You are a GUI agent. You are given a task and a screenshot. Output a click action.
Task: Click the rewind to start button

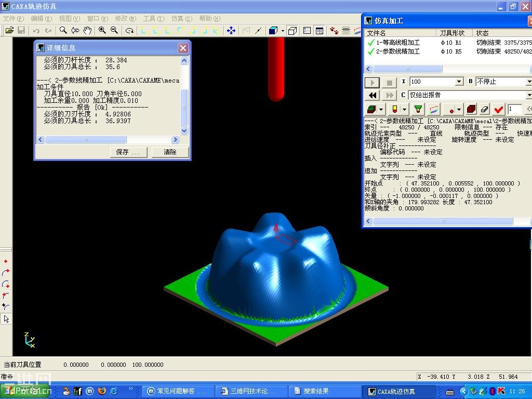372,96
